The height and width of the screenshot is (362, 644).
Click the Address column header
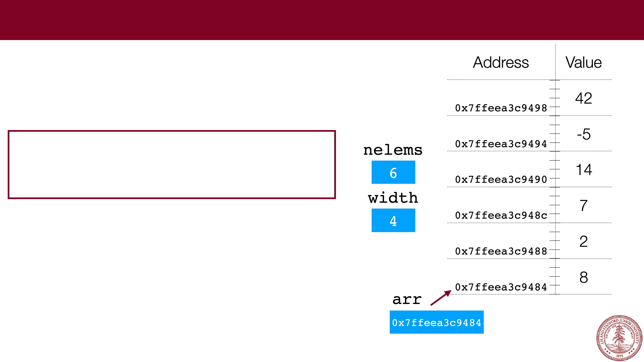point(501,62)
